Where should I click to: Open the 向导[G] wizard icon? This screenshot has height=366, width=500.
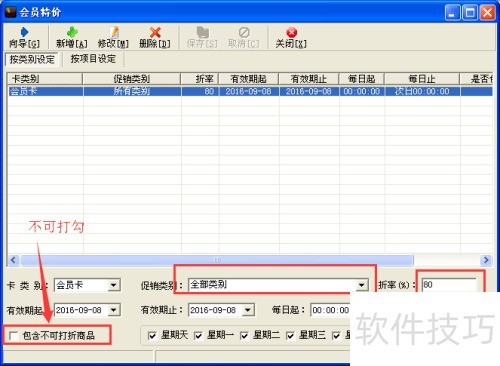pos(24,32)
